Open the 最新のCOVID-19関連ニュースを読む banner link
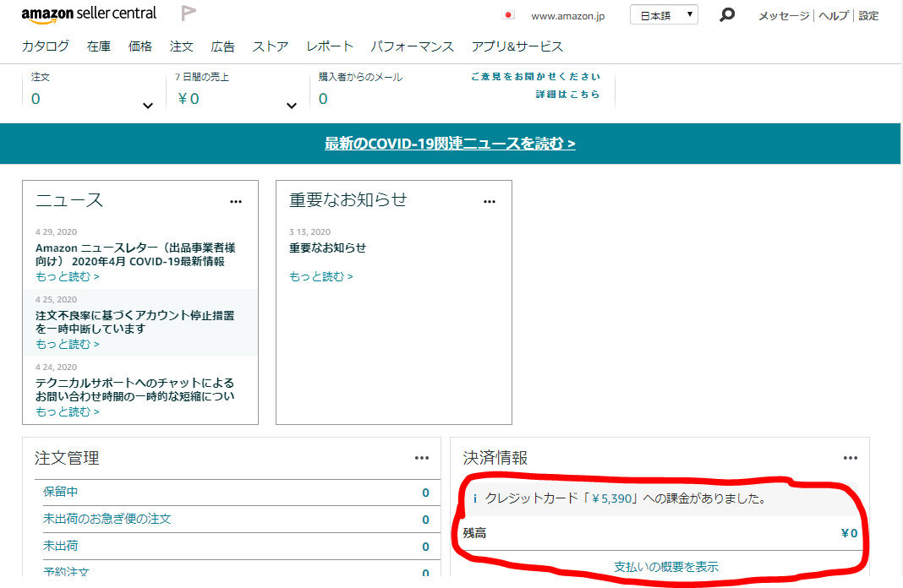This screenshot has height=588, width=903. 450,144
